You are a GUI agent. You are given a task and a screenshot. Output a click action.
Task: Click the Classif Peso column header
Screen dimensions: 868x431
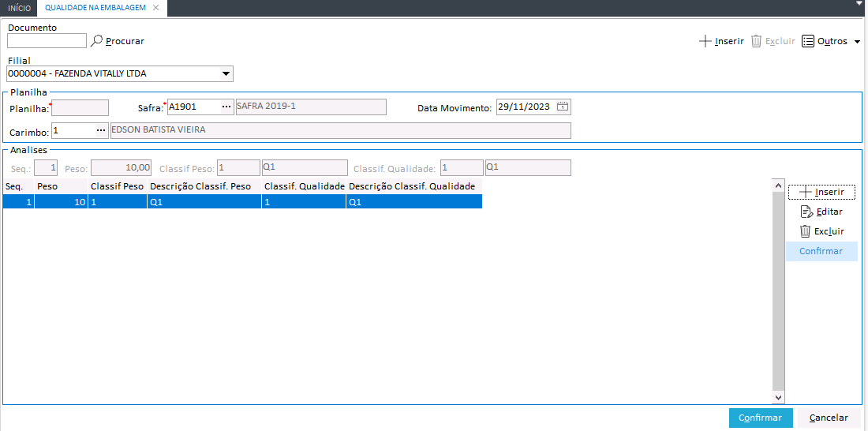(118, 186)
